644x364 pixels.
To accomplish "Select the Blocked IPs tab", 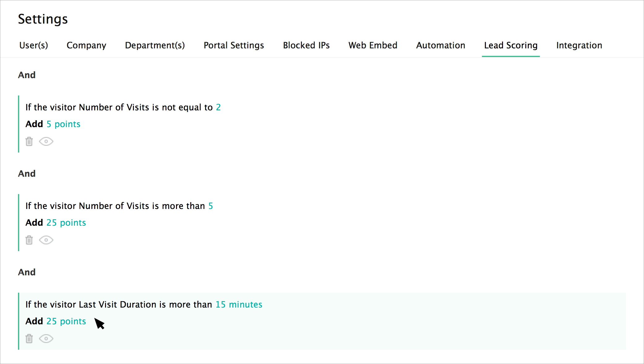I will 306,45.
